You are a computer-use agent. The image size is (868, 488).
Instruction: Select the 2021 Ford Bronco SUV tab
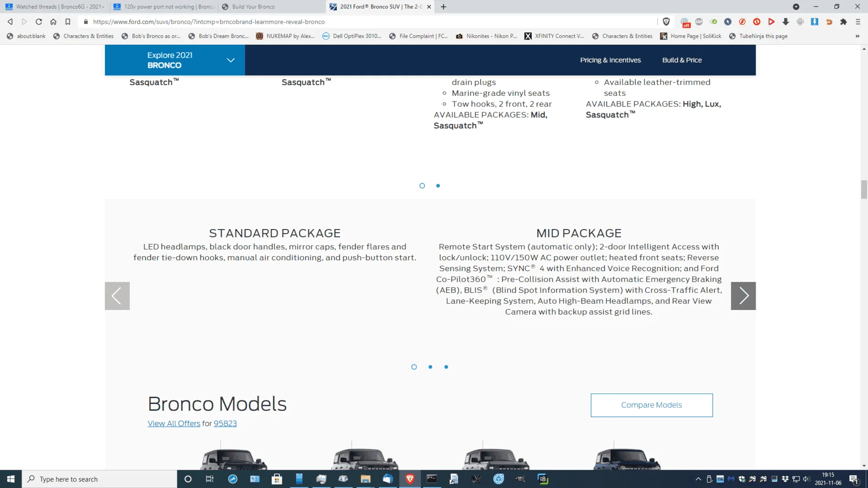(x=380, y=7)
